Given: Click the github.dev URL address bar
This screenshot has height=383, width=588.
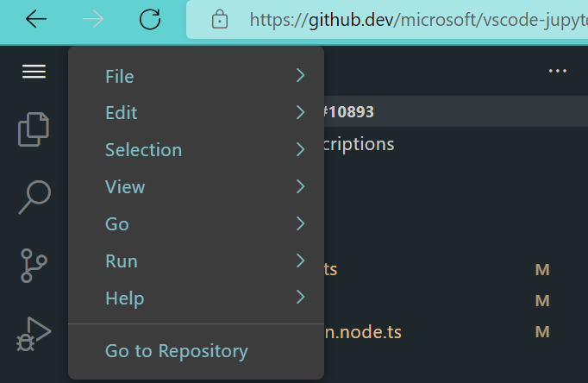Looking at the screenshot, I should click(387, 19).
